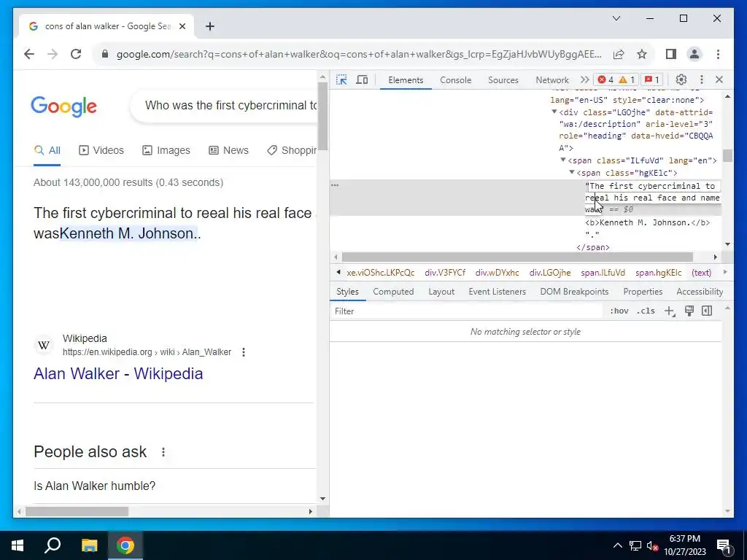This screenshot has height=560, width=747.
Task: Click the issues counter badge
Action: click(652, 79)
